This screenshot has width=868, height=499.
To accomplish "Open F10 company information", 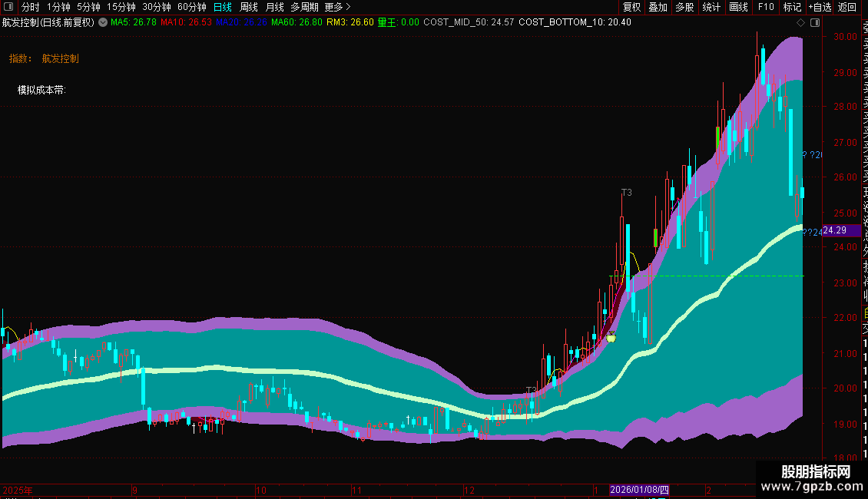I will pyautogui.click(x=766, y=7).
